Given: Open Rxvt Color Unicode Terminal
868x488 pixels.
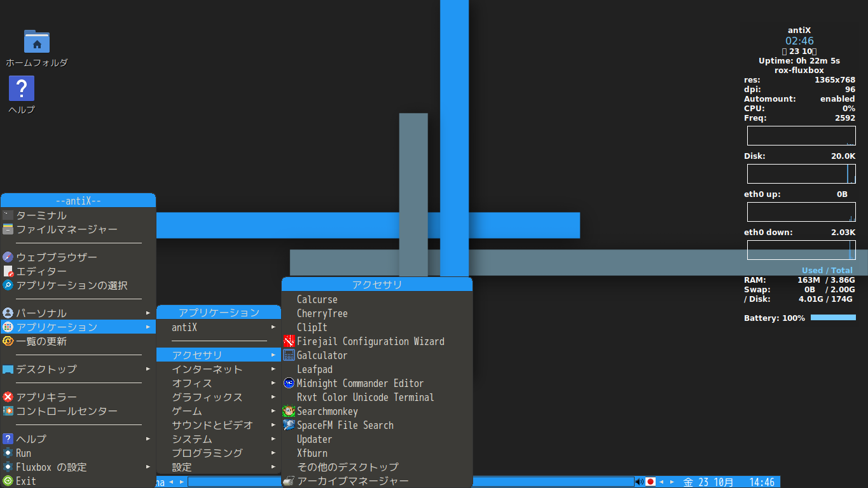Looking at the screenshot, I should [x=377, y=397].
